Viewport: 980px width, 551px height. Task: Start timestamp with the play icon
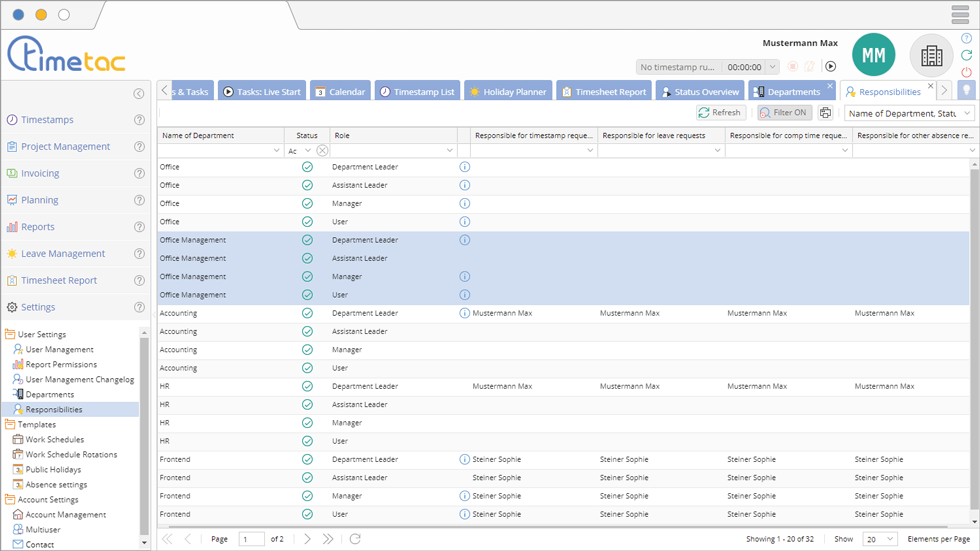830,67
